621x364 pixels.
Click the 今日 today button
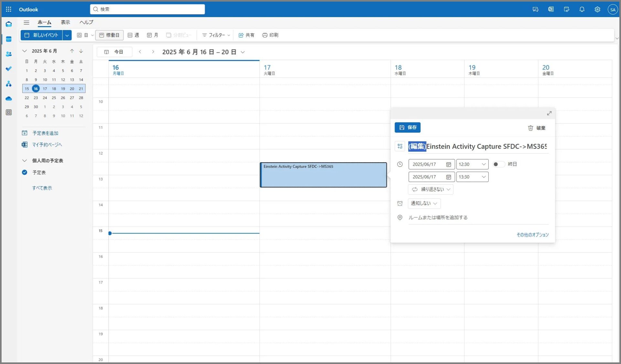point(114,52)
